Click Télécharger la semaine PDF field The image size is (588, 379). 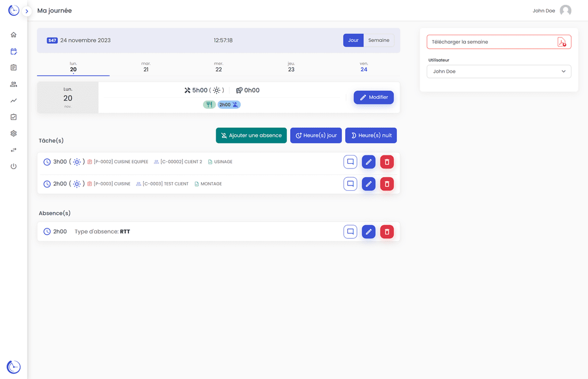tap(498, 42)
